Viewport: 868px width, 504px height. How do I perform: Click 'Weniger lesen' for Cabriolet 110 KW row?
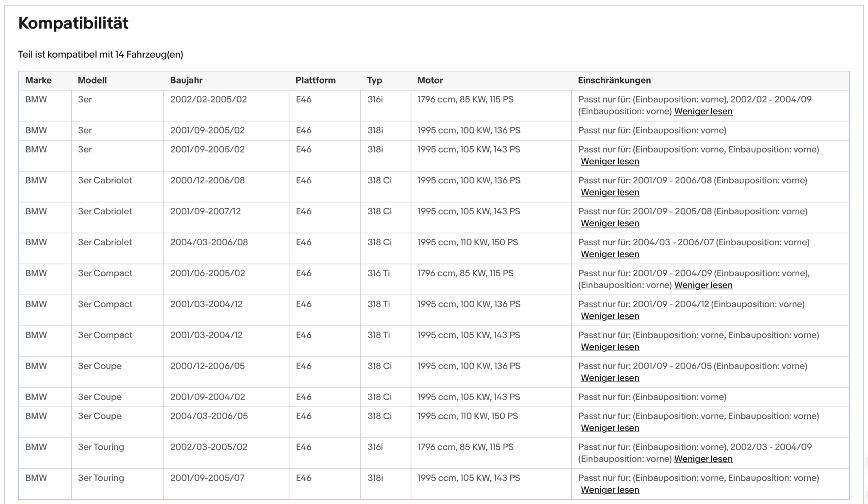click(x=610, y=254)
